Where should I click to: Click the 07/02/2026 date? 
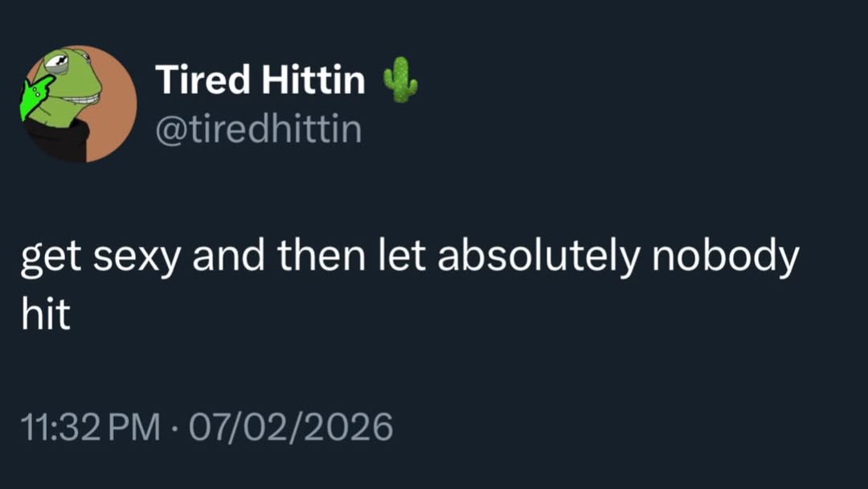(290, 426)
